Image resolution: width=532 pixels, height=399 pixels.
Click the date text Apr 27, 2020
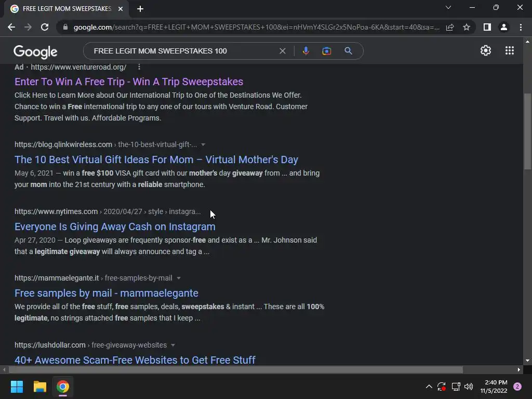[35, 240]
